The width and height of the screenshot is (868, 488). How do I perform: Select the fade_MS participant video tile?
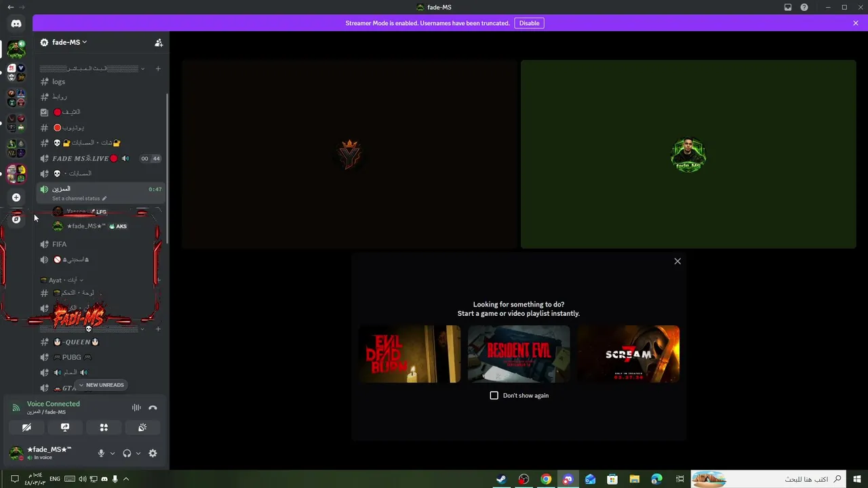pos(688,155)
